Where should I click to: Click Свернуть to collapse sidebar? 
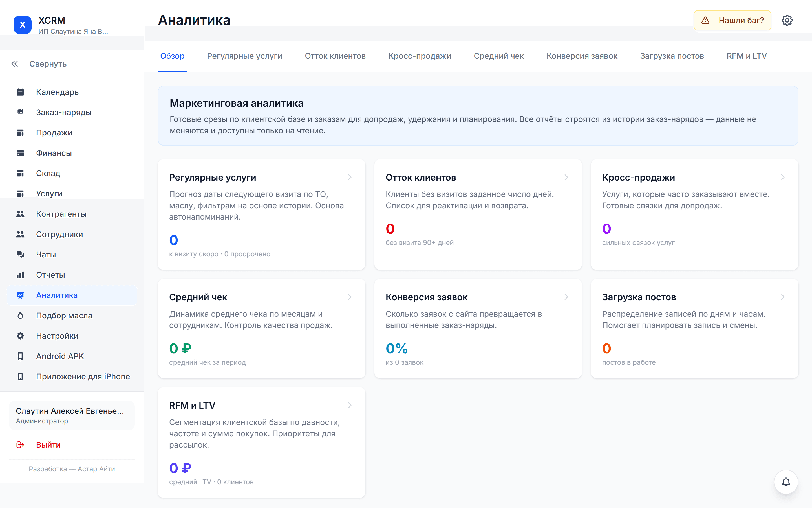pos(48,64)
